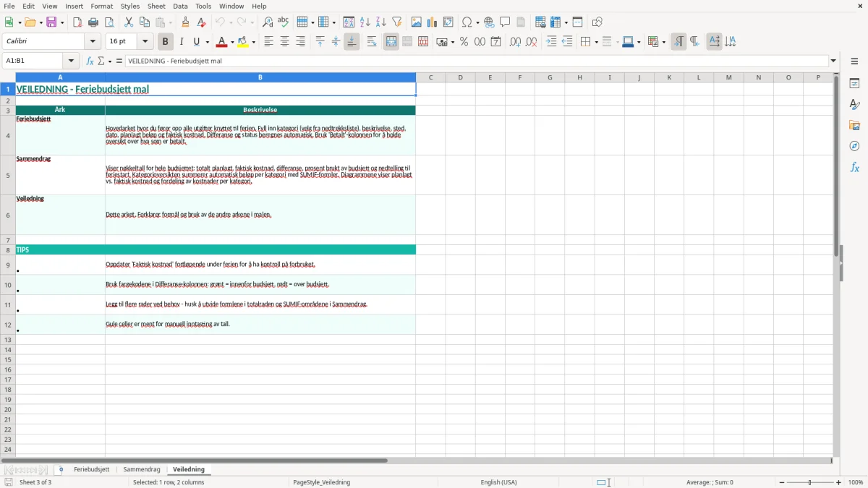This screenshot has height=488, width=868.
Task: Toggle Center Horizontally alignment
Action: click(284, 42)
